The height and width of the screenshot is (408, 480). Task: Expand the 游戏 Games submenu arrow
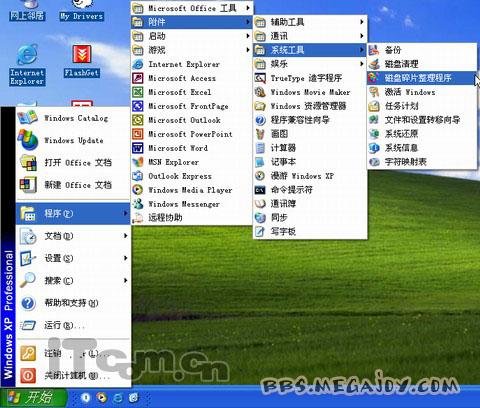pos(248,50)
